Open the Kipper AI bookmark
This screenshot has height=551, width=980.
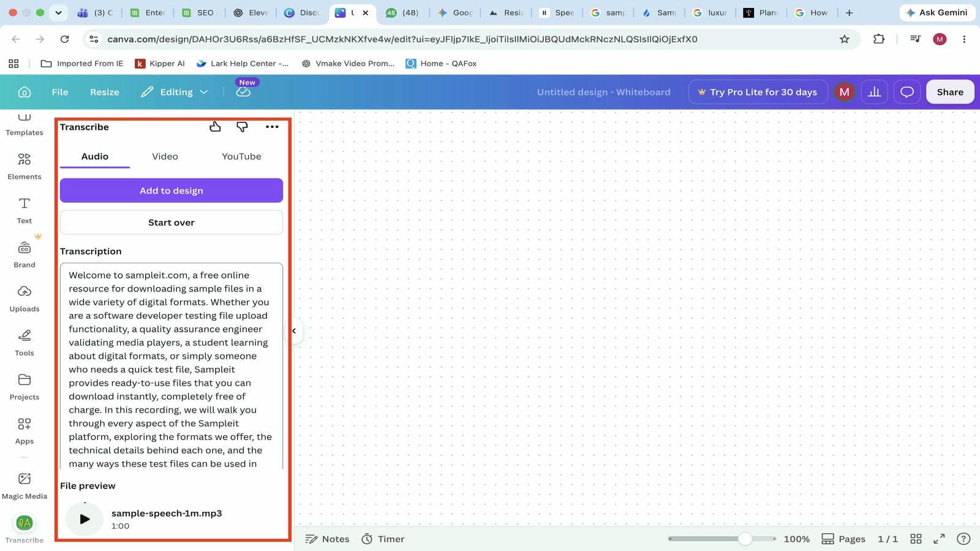(x=159, y=63)
